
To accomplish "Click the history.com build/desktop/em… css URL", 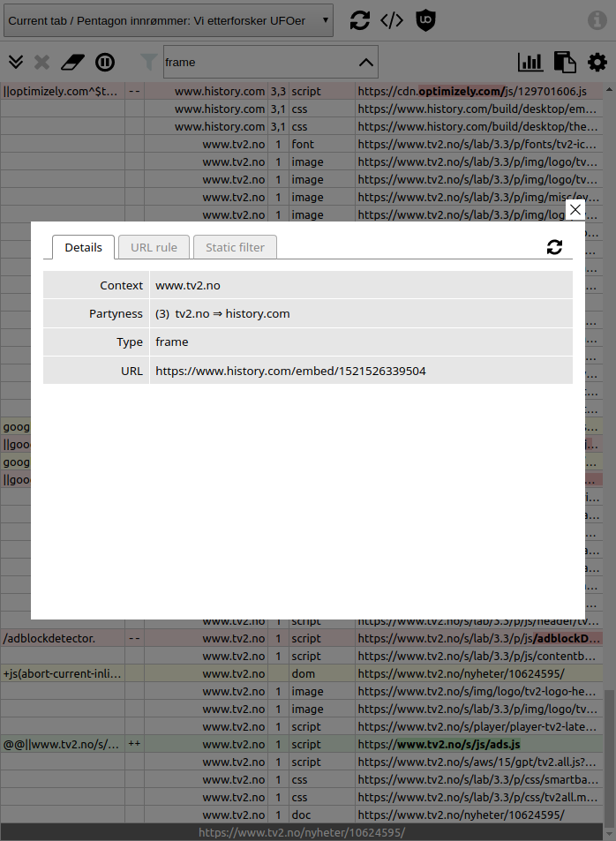I will point(478,109).
